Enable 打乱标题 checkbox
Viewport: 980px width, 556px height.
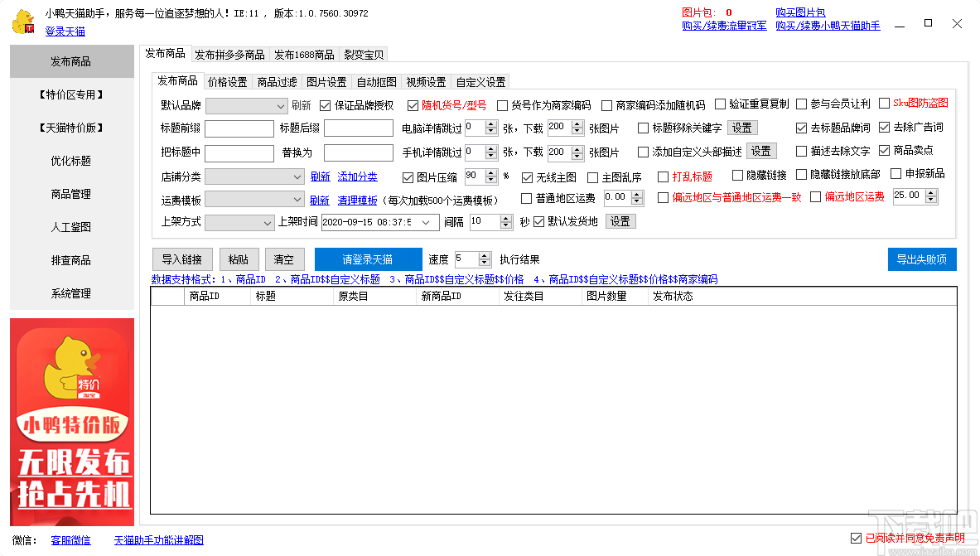(663, 177)
